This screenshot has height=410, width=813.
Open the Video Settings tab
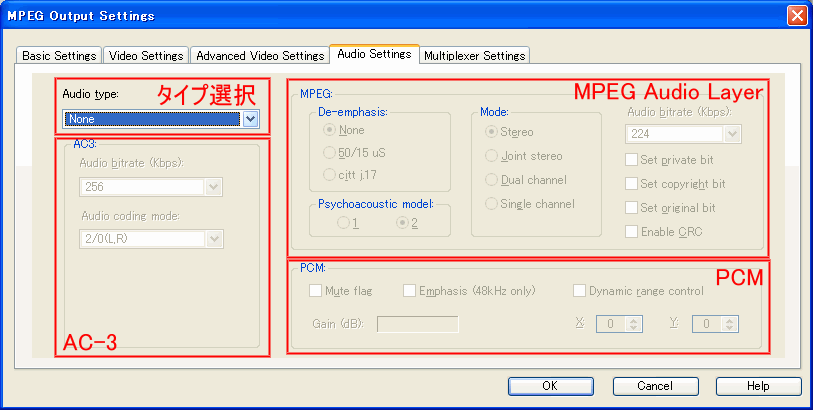click(x=145, y=56)
